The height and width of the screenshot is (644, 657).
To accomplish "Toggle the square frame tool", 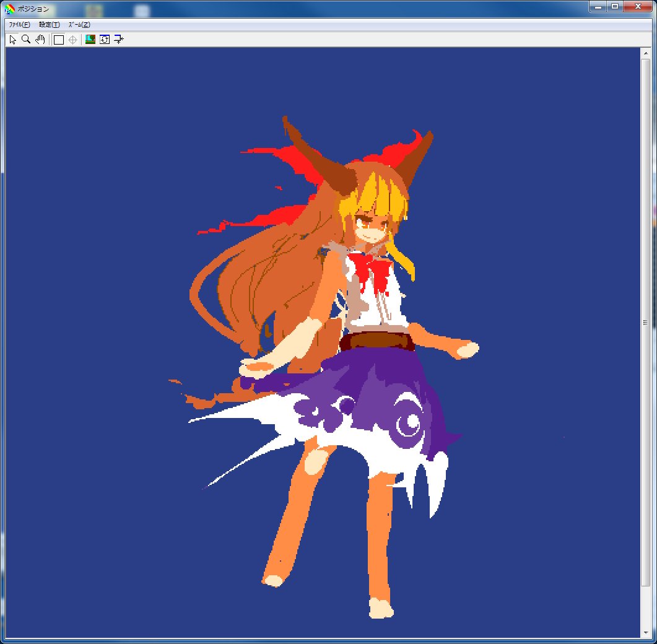I will 59,40.
